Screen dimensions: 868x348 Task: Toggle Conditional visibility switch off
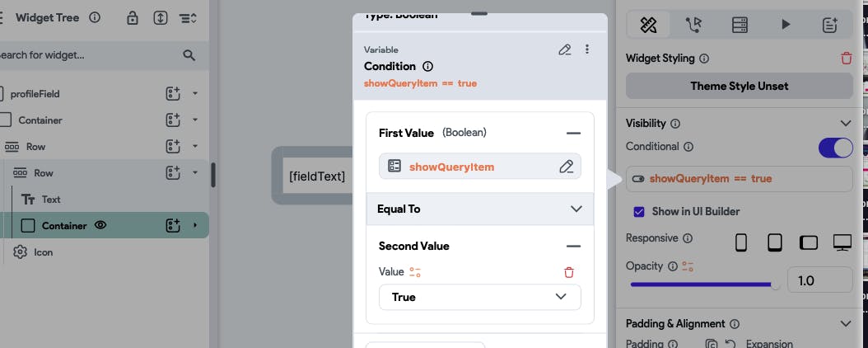pos(835,148)
